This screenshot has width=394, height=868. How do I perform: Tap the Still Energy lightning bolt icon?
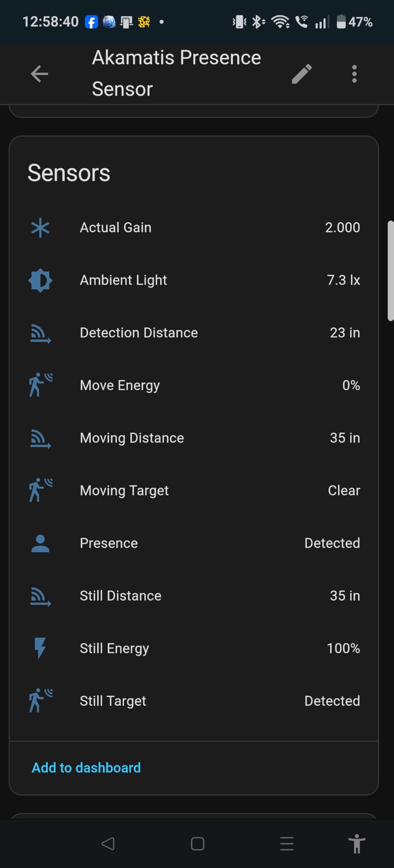[x=40, y=648]
